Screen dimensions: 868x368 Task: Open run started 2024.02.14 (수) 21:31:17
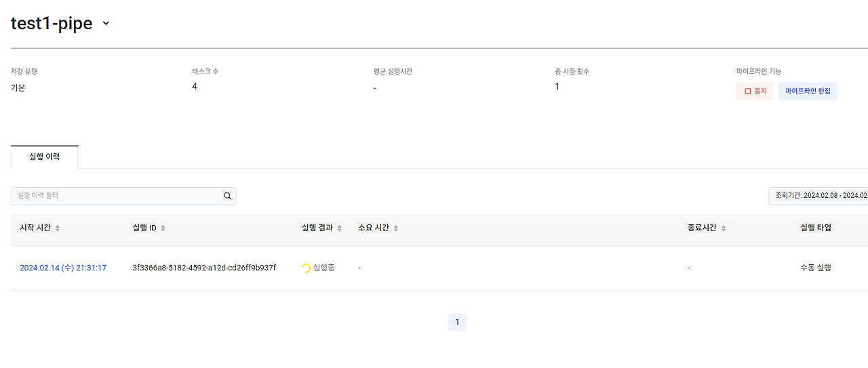click(x=63, y=268)
